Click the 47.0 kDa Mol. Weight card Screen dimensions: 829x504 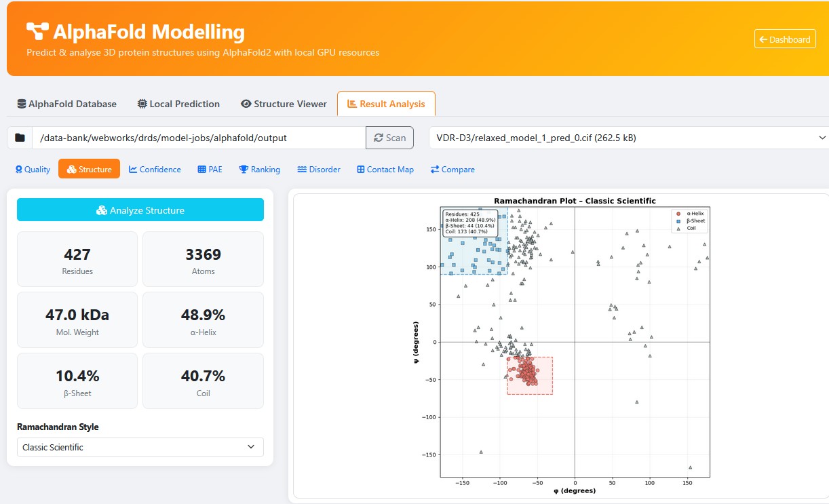(77, 320)
